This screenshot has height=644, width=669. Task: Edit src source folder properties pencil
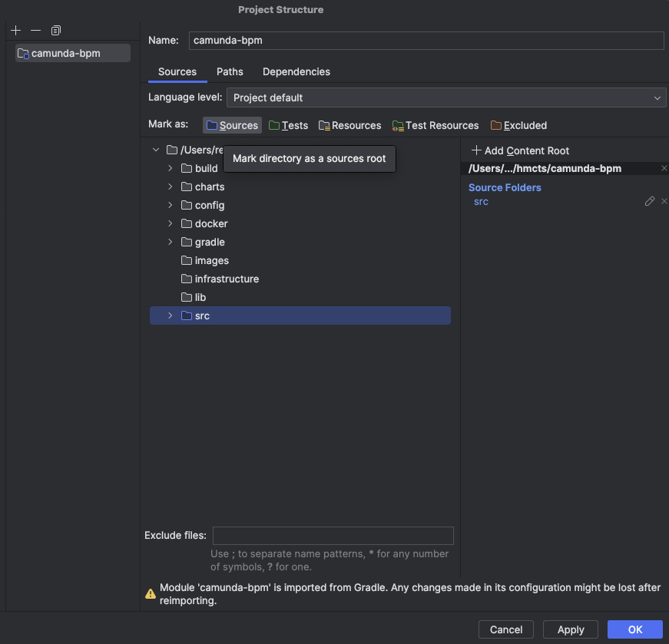click(649, 201)
